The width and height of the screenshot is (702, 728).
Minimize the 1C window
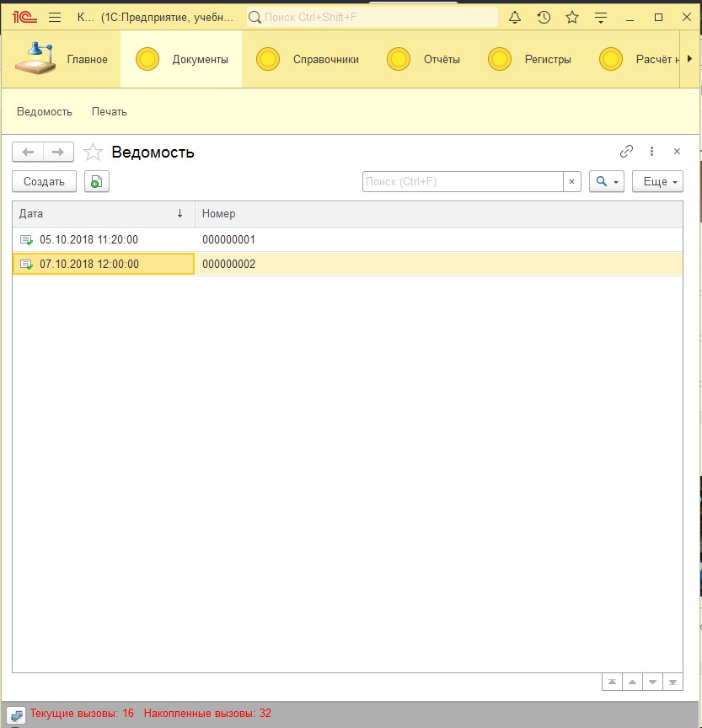[x=630, y=18]
